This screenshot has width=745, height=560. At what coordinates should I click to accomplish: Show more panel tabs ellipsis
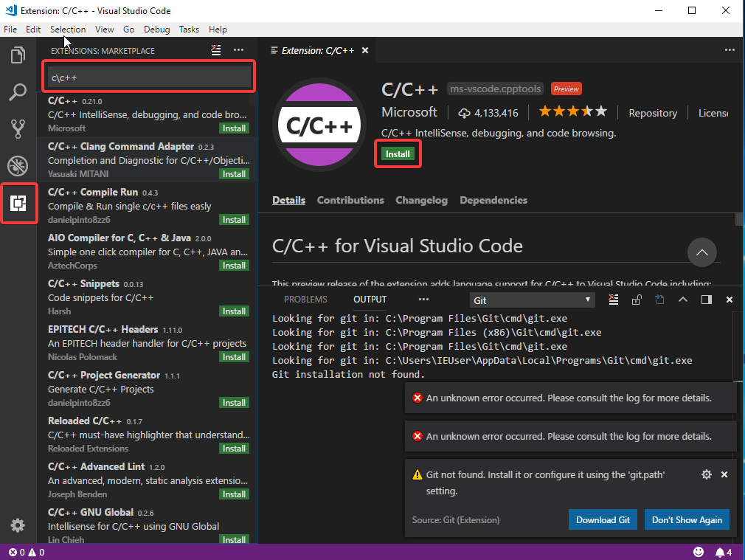point(423,300)
